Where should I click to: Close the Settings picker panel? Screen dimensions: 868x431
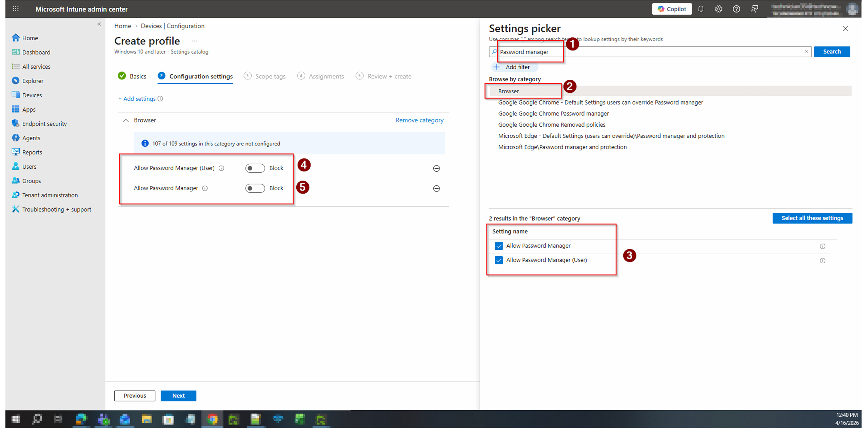[845, 29]
